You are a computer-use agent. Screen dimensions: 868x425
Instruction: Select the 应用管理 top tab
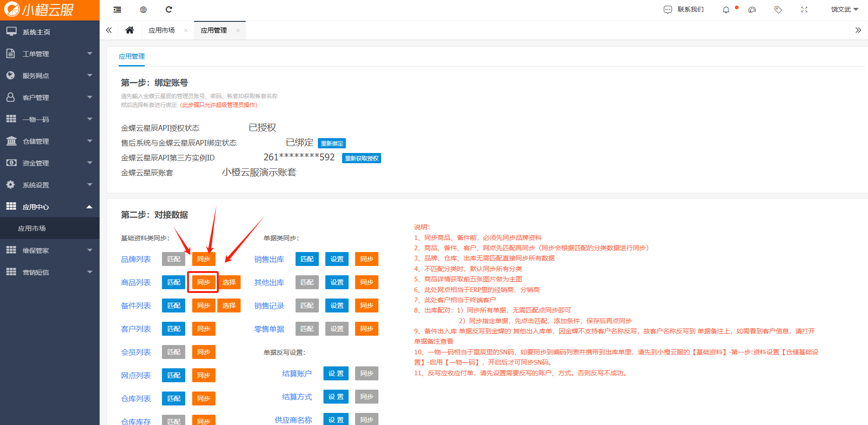tap(214, 30)
